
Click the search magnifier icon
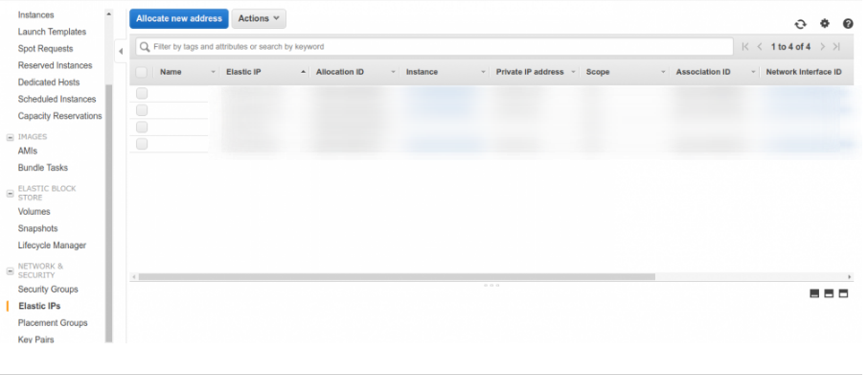pos(145,47)
